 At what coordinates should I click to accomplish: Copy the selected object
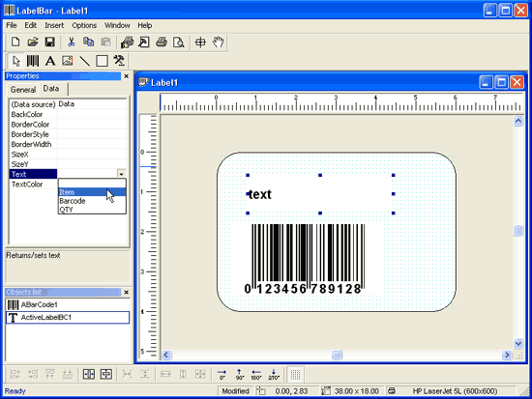89,43
